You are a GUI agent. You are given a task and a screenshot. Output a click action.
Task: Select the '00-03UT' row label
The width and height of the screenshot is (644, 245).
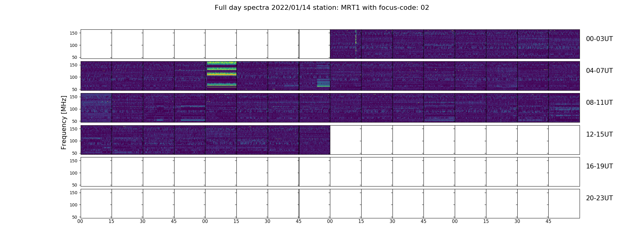[599, 39]
